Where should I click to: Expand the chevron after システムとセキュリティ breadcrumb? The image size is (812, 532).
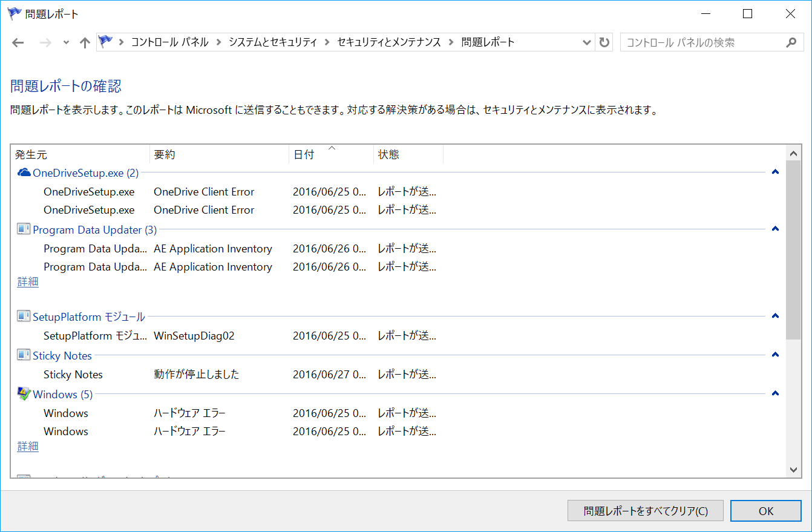click(x=327, y=42)
